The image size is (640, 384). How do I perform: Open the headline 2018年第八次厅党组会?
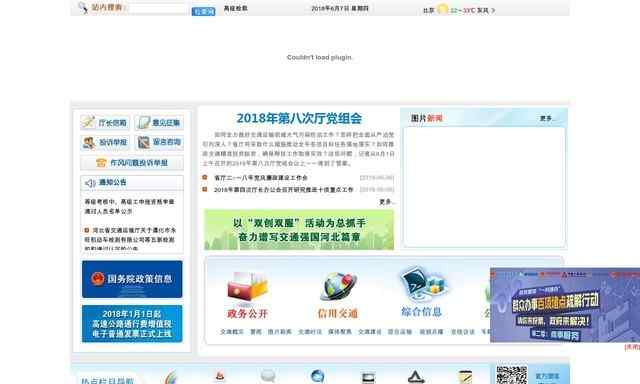299,118
